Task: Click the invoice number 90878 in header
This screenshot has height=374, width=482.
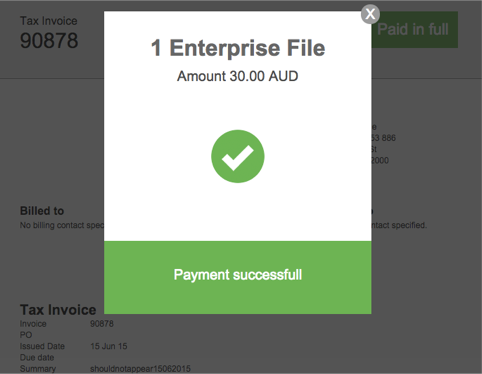Action: point(49,41)
